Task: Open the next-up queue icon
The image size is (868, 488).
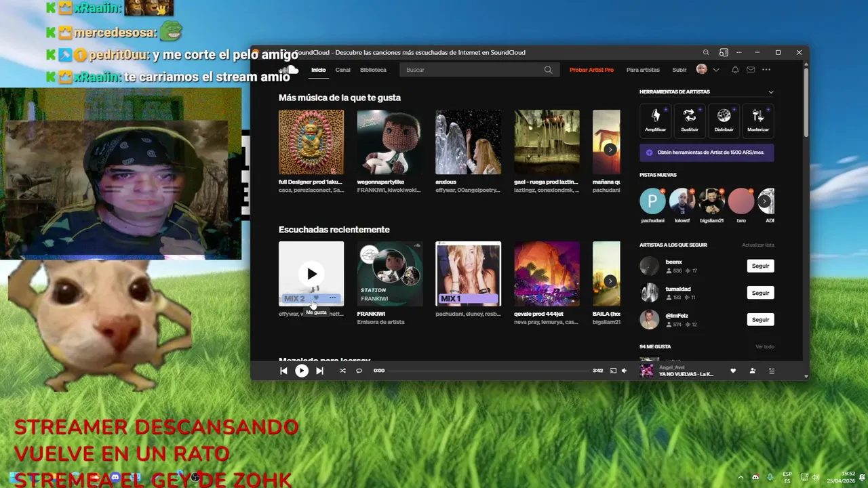Action: [772, 371]
